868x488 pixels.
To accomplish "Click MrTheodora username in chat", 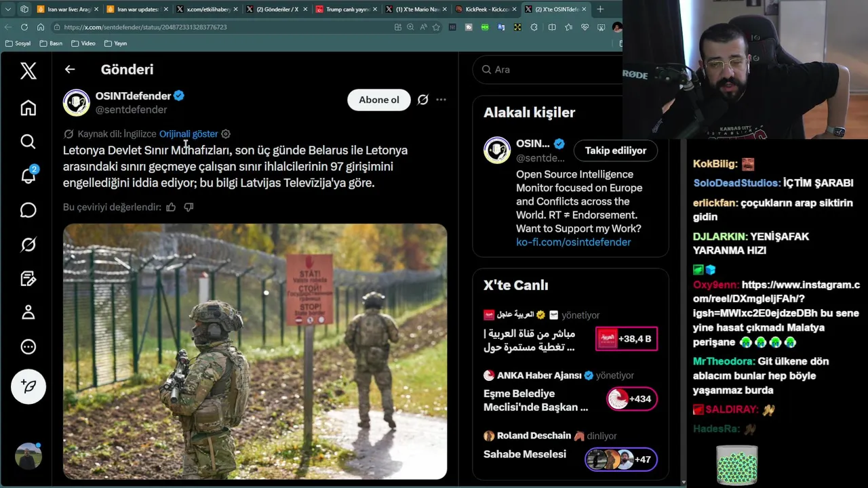I will (724, 361).
